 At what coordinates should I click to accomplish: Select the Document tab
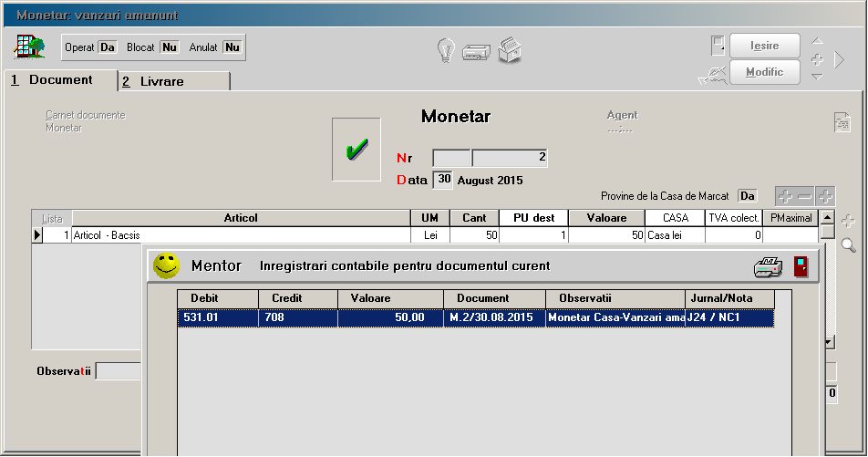(60, 80)
